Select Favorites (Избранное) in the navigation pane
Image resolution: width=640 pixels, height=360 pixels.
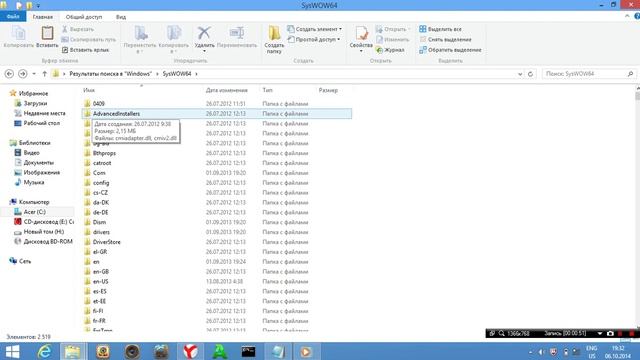(x=33, y=93)
